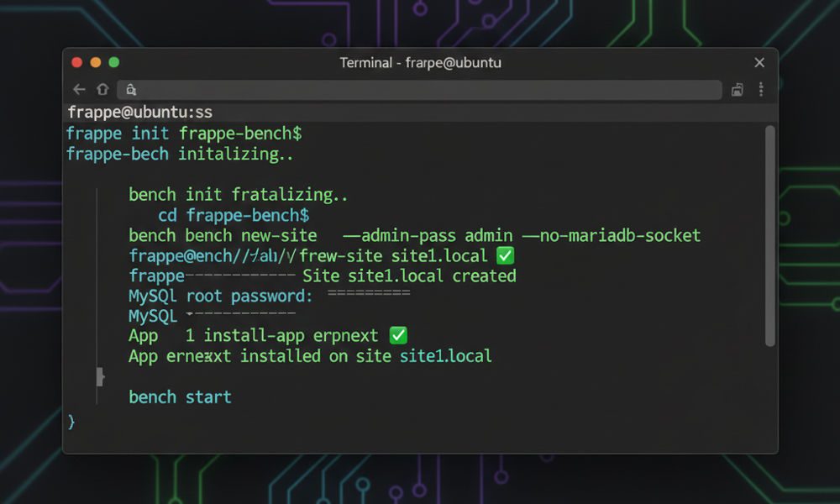This screenshot has width=840, height=504.
Task: Click the green checkmark beside frew-site site1.local
Action: point(503,255)
